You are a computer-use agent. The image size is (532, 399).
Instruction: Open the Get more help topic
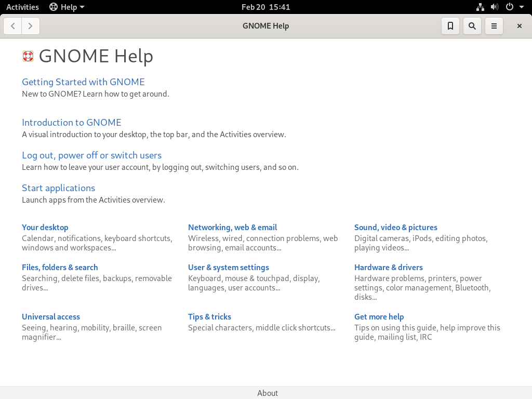[379, 316]
